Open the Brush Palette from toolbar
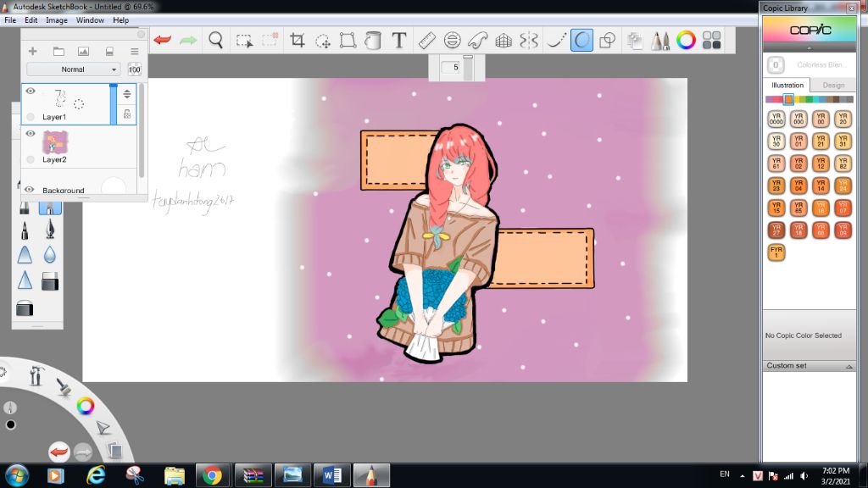Image resolution: width=868 pixels, height=488 pixels. [x=659, y=40]
